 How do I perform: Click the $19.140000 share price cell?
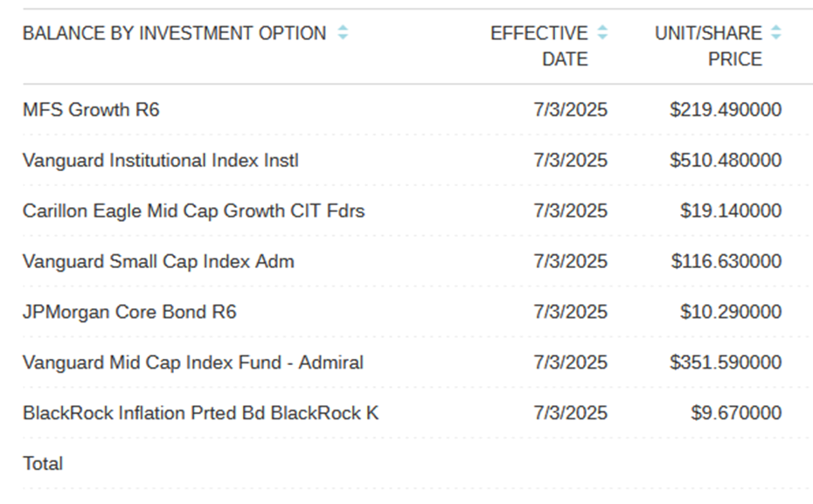point(731,211)
